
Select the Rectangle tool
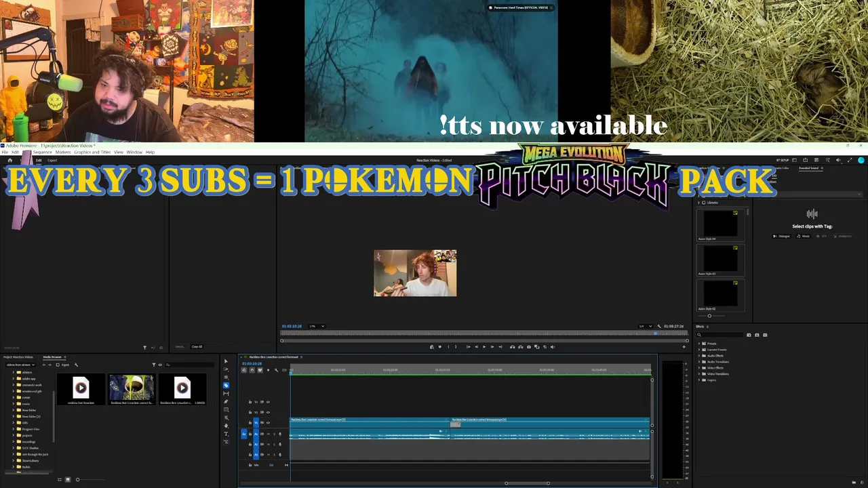[226, 410]
